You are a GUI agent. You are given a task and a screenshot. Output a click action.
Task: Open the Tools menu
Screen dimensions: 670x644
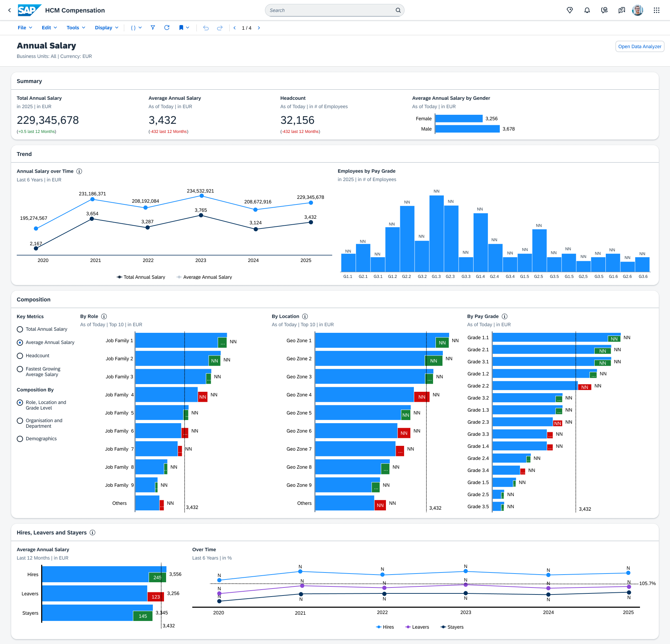pos(76,28)
